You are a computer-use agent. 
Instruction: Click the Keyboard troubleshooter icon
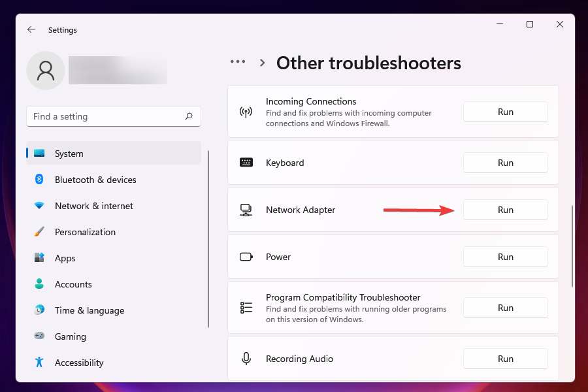pos(246,163)
